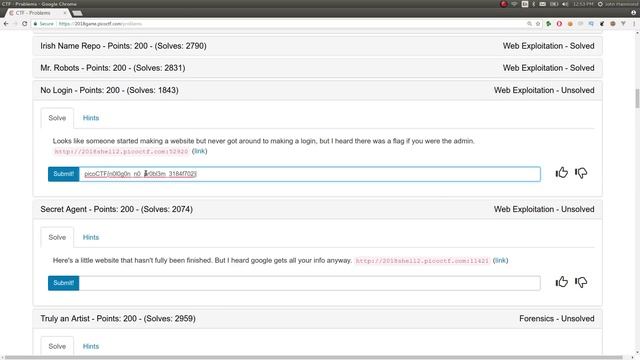
Task: Expand the Mr. Robots problem header
Action: [317, 68]
